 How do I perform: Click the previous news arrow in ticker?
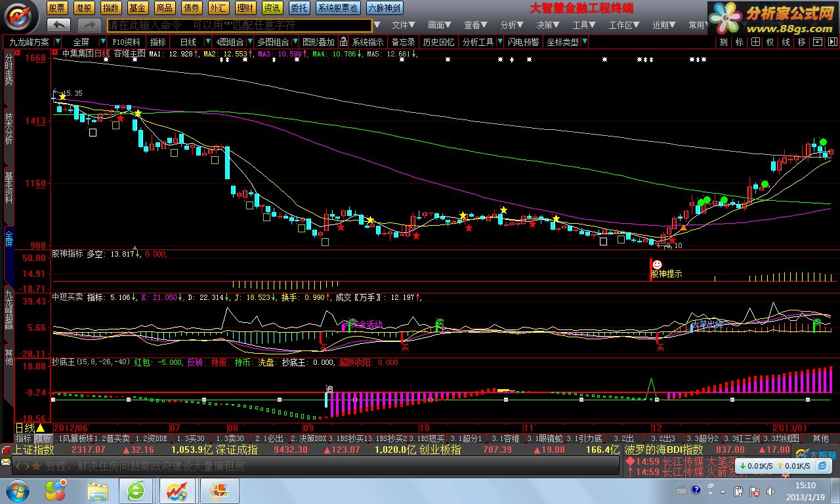(18, 466)
